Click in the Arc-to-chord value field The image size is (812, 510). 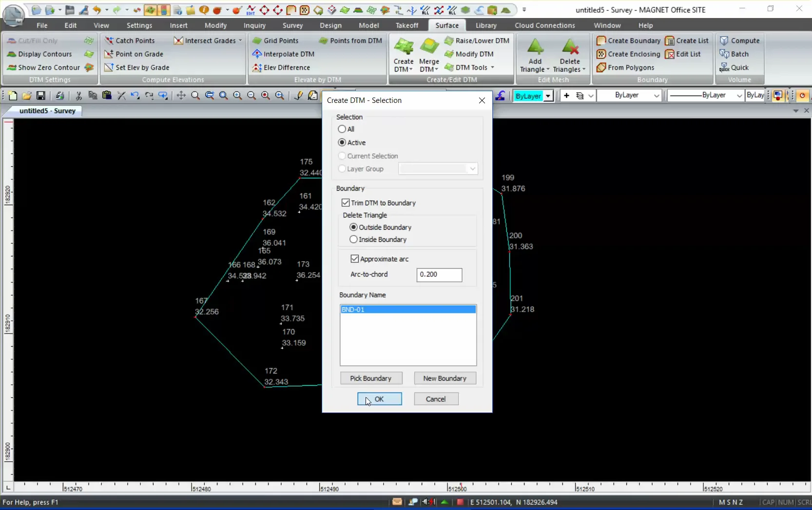[x=439, y=275]
